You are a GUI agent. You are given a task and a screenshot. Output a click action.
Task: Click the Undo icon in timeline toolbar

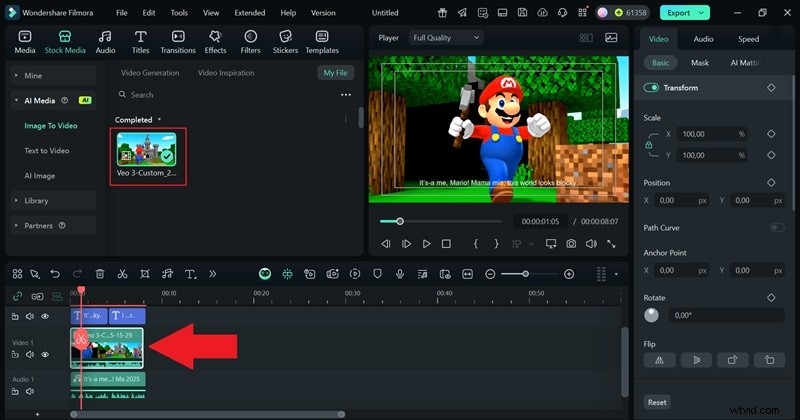[x=55, y=274]
